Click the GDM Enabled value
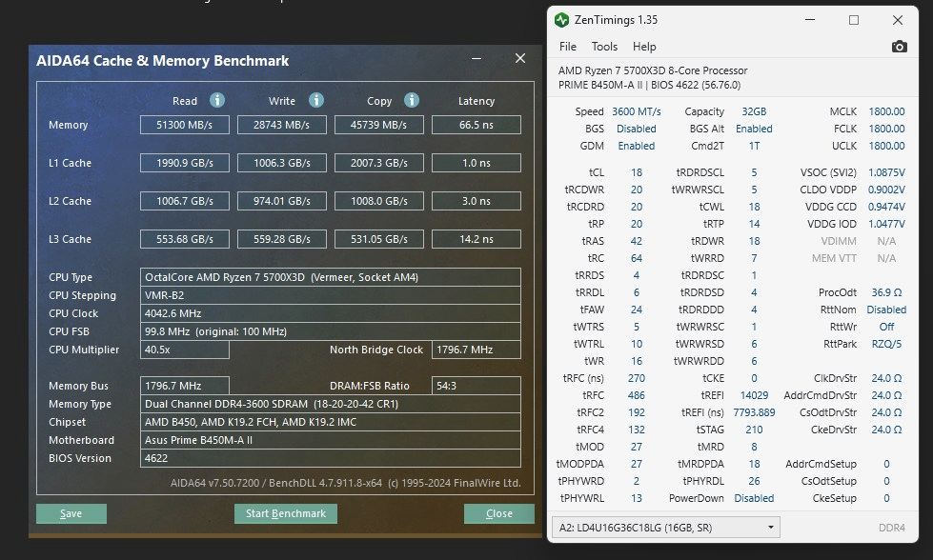 pyautogui.click(x=636, y=146)
